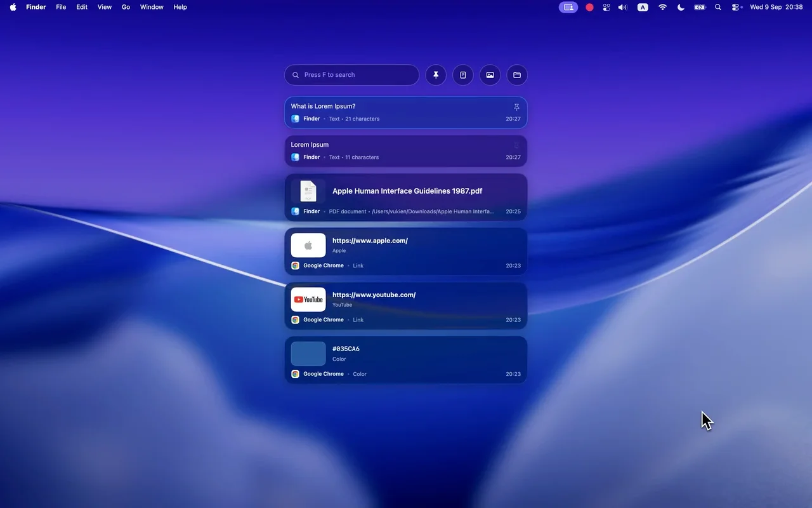Pin the 'What is Lorem Ipsum?' clip
812x508 pixels.
coord(516,107)
